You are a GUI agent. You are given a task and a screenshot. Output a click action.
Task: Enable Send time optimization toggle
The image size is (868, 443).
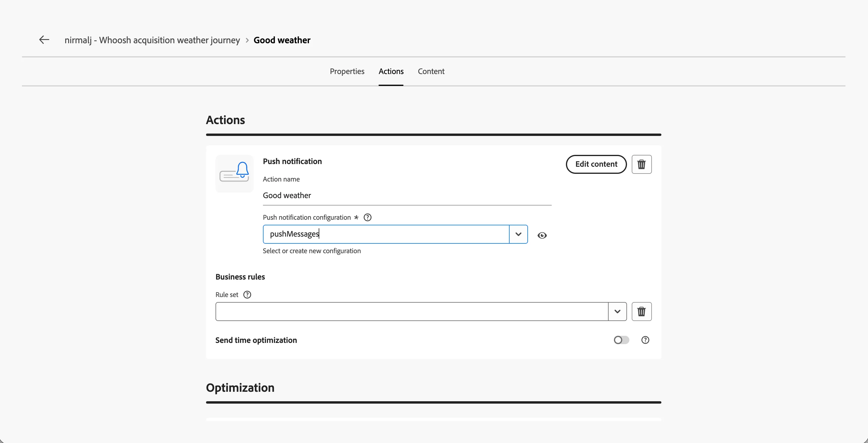pyautogui.click(x=621, y=340)
